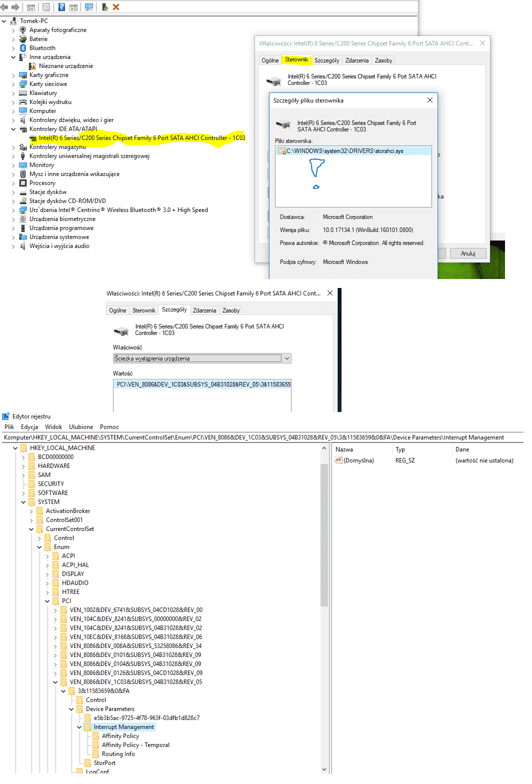Click the Stacje dysków CD-ROM/DVD icon
The height and width of the screenshot is (784, 532).
click(x=23, y=201)
